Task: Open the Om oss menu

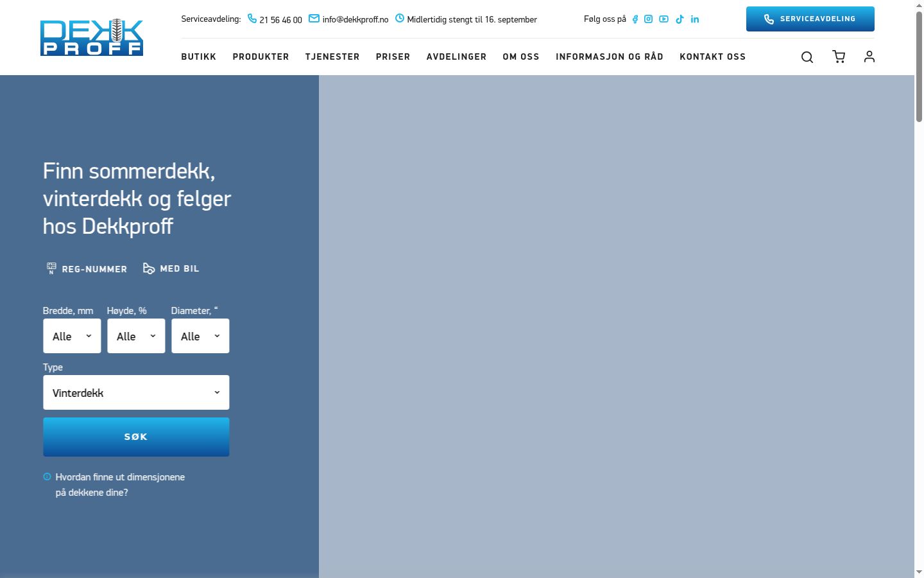Action: coord(521,57)
